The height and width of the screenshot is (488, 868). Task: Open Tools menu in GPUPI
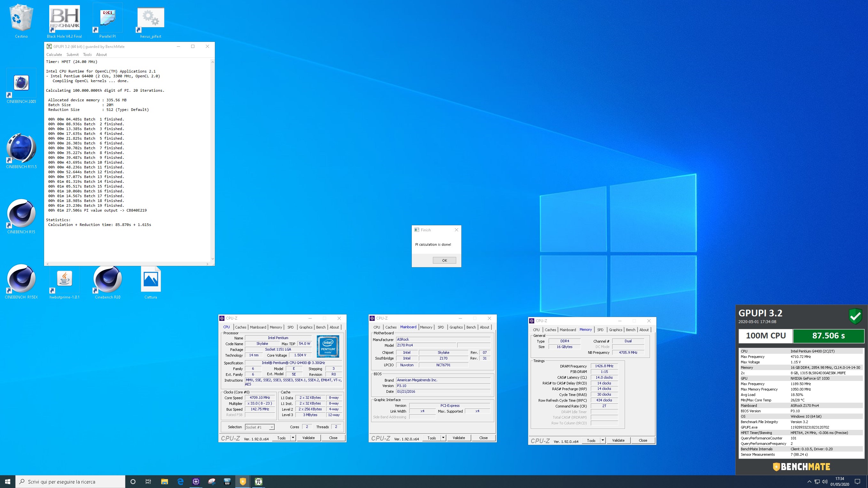[x=87, y=55]
